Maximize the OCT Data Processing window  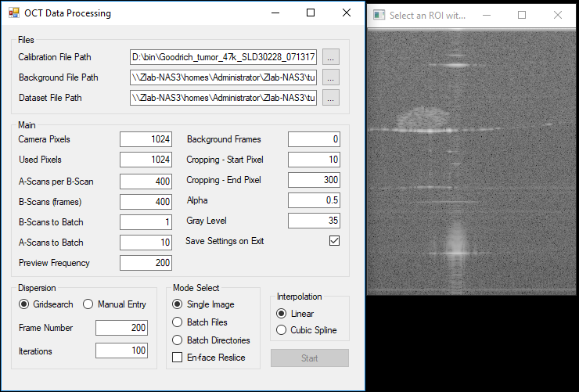click(311, 13)
